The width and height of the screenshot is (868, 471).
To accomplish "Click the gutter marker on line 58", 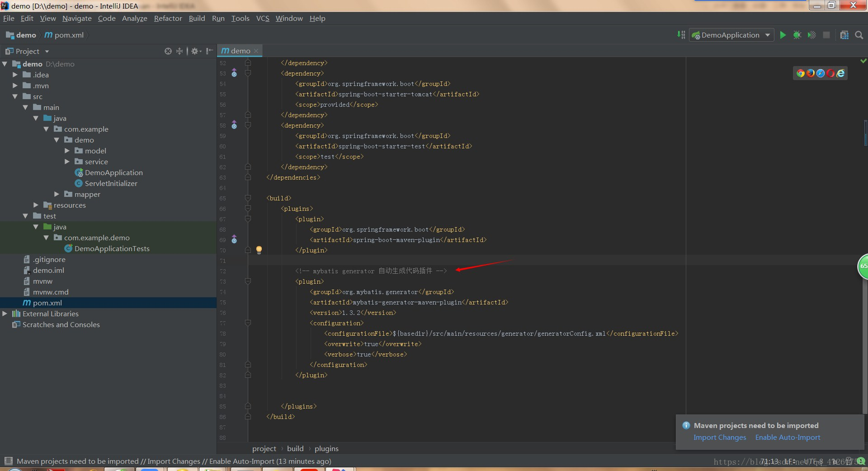I will [x=234, y=125].
